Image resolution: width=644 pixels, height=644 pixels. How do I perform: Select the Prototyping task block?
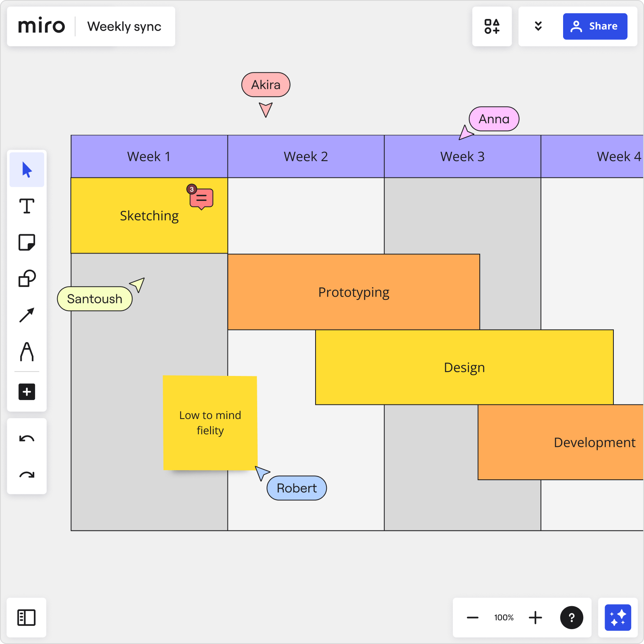coord(354,292)
